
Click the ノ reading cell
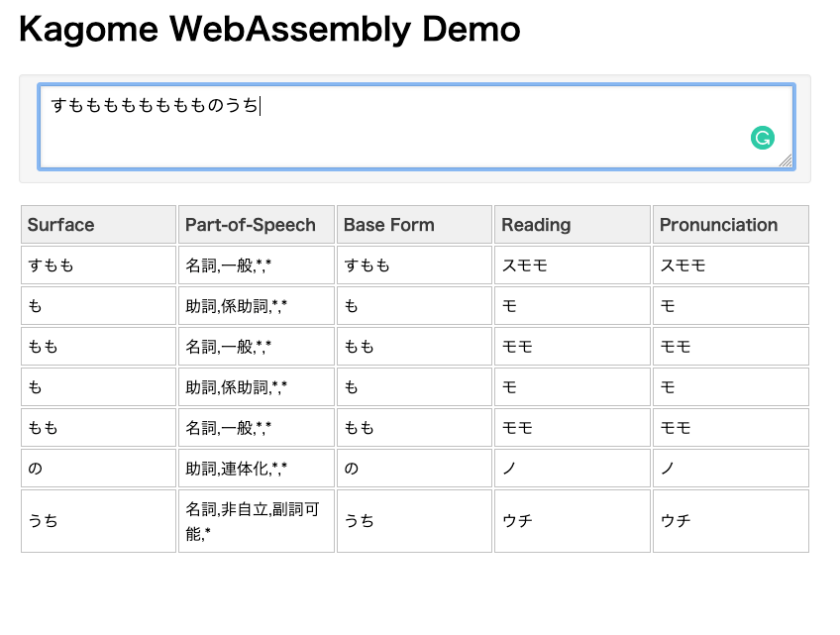tap(573, 468)
